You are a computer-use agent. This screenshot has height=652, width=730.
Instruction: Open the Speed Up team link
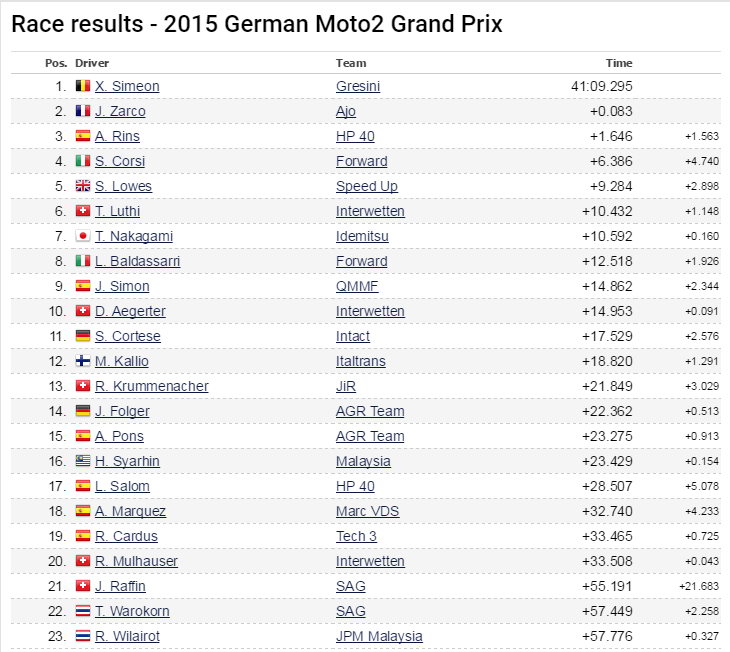pyautogui.click(x=366, y=187)
